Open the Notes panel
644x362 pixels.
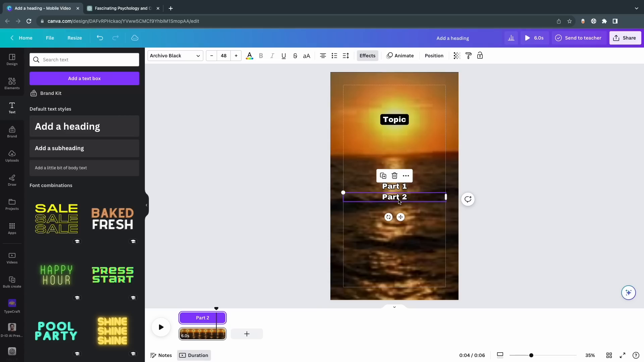click(x=161, y=355)
